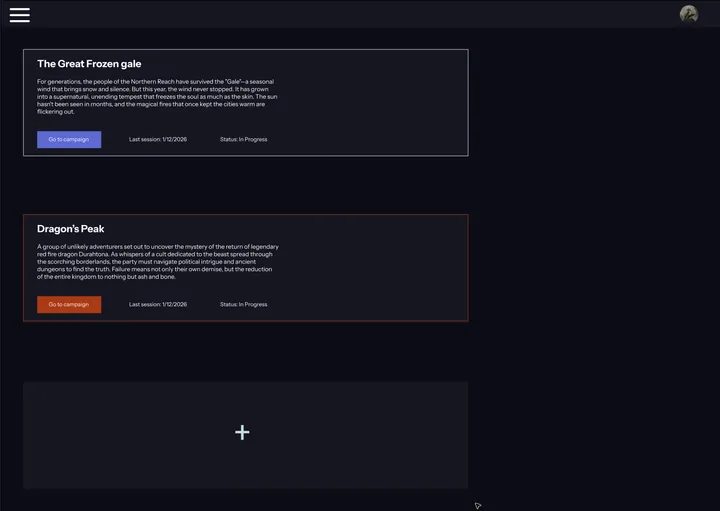Viewport: 720px width, 511px height.
Task: Click gap between the two campaign cards
Action: click(x=245, y=185)
